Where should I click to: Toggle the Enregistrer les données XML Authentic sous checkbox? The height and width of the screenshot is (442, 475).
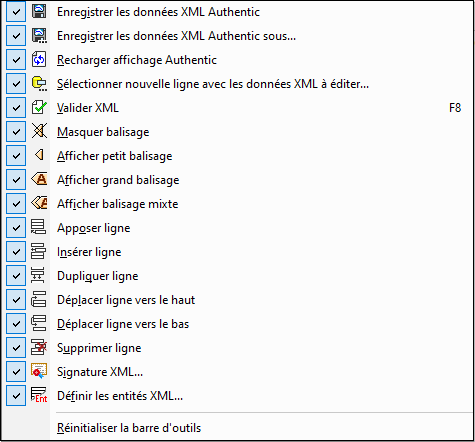(16, 36)
